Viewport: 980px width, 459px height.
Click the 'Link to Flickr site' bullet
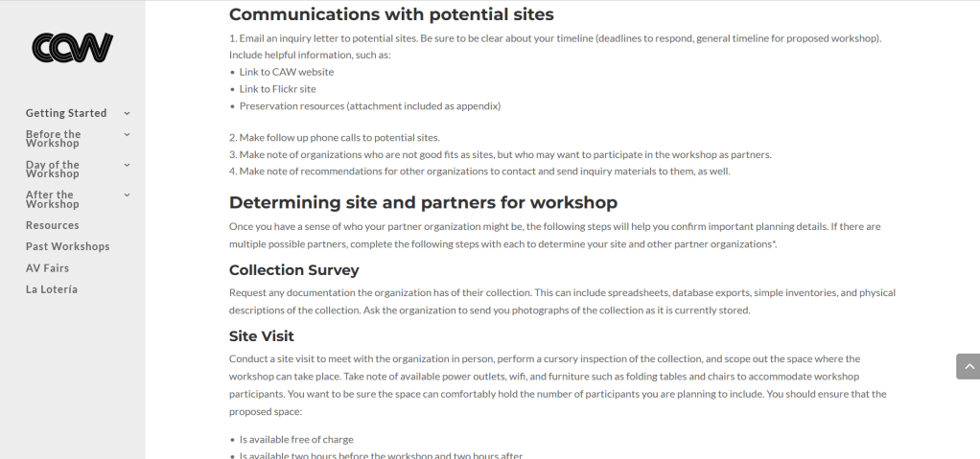278,89
